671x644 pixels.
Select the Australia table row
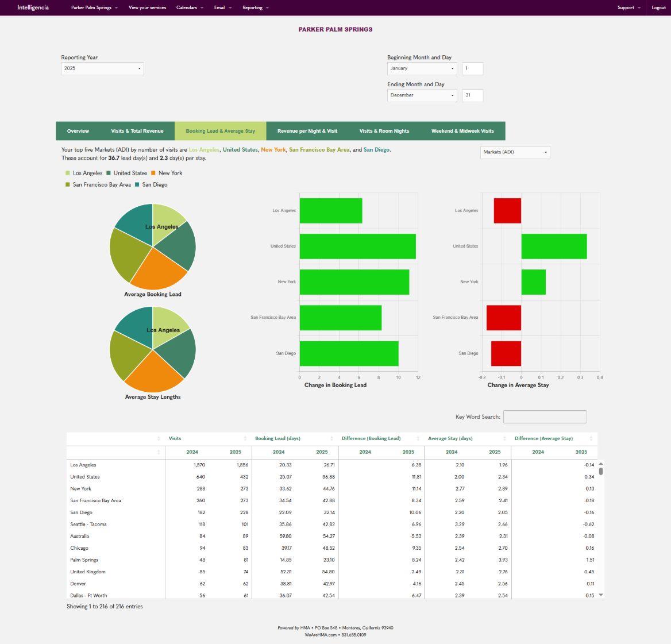331,537
